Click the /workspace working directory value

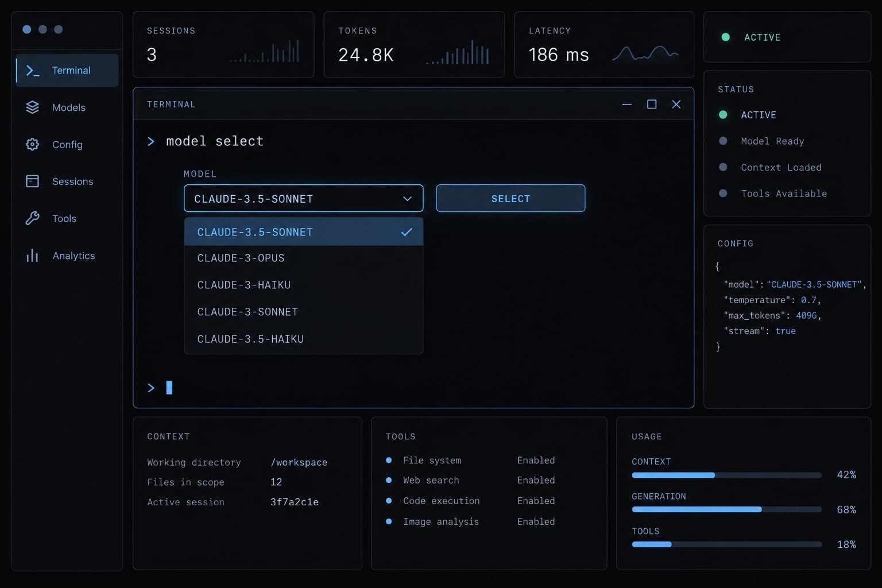pyautogui.click(x=299, y=462)
